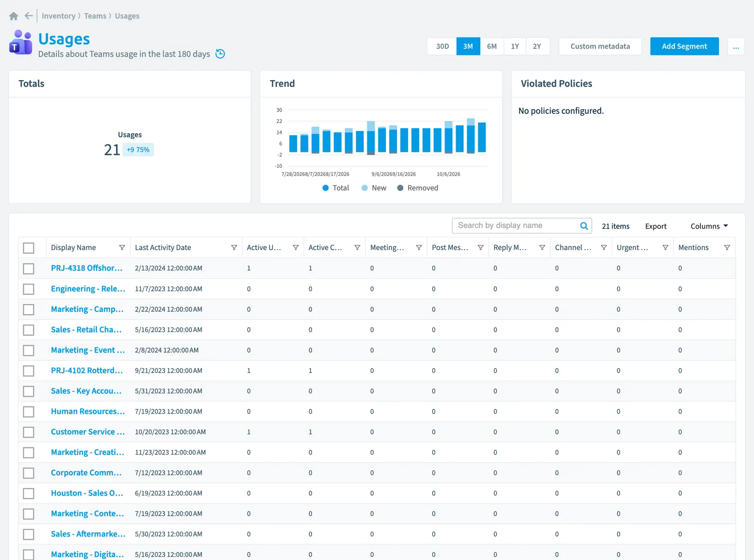Click the Teams logo icon

(21, 42)
